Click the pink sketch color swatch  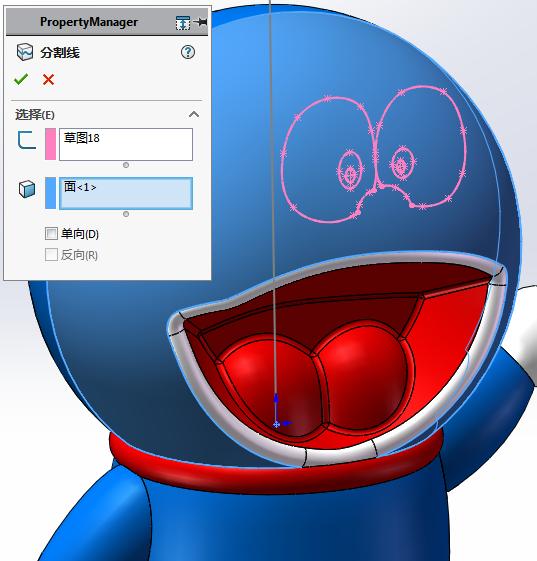pos(50,144)
